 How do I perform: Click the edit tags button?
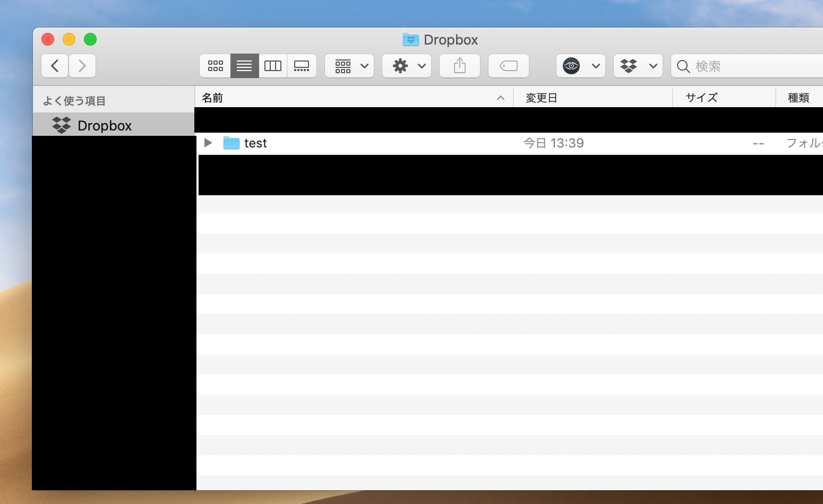tap(509, 66)
